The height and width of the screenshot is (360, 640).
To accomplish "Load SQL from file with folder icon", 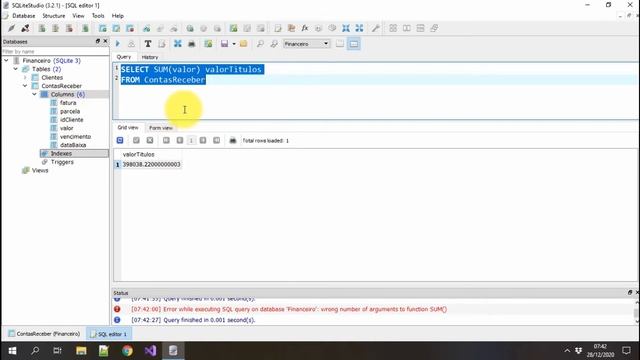I will point(244,44).
